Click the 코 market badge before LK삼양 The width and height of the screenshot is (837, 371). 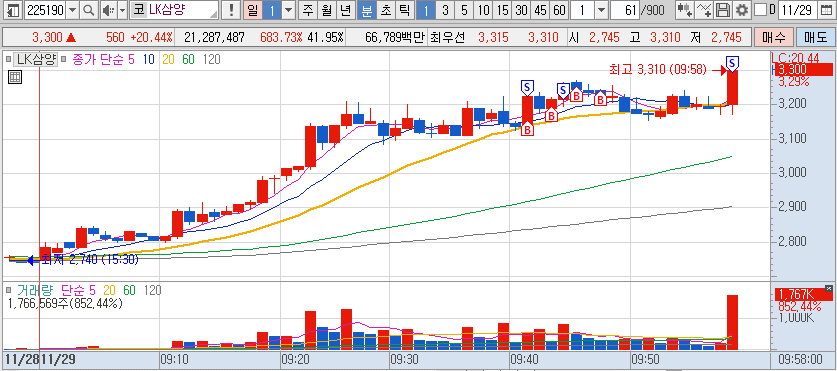pyautogui.click(x=138, y=10)
